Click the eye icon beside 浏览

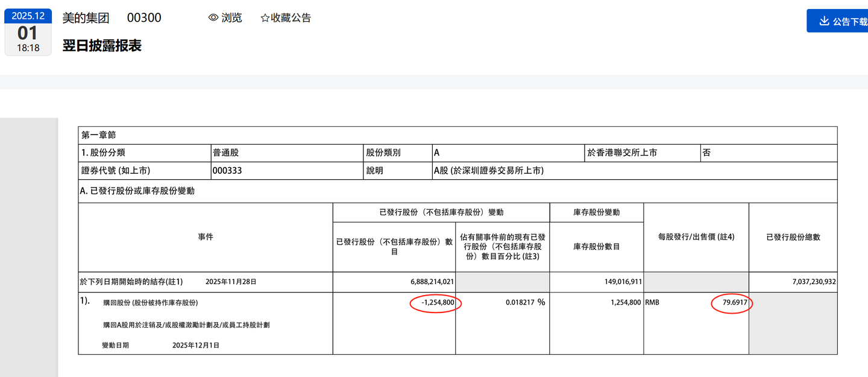(213, 18)
